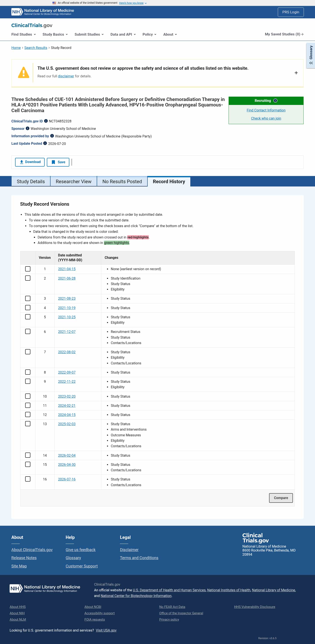Expand disclaimer banner with plus icon
315x644 pixels.
coord(296,73)
